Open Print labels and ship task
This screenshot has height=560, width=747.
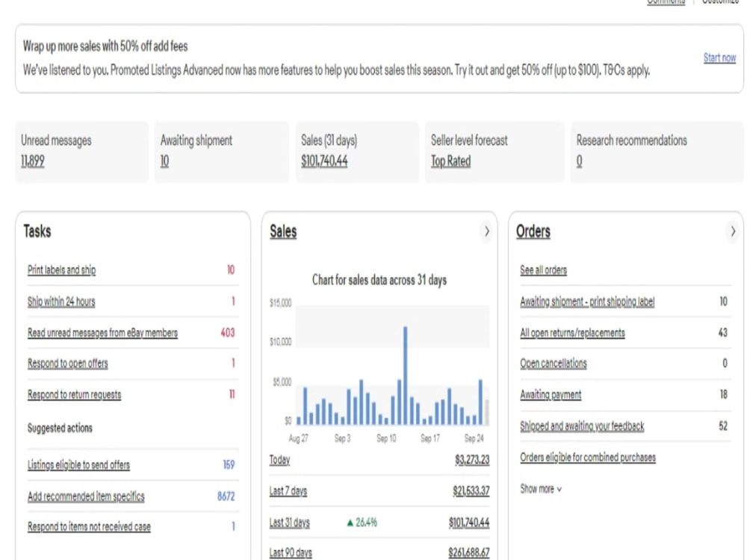click(x=61, y=270)
